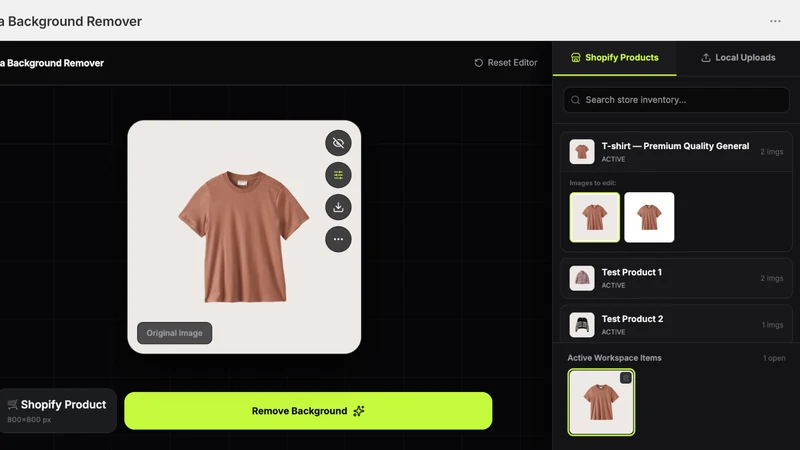This screenshot has height=450, width=800.
Task: Click Test Product 1 thumbnail icon
Action: [x=582, y=278]
